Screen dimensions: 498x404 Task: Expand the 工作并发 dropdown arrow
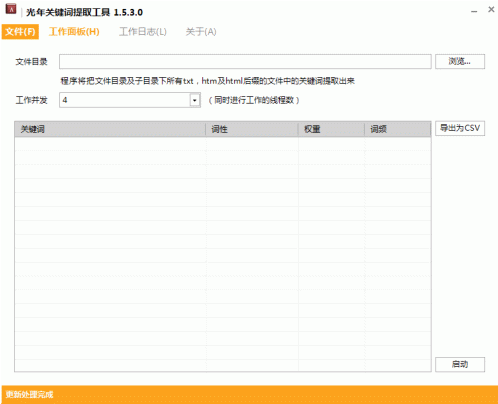pyautogui.click(x=195, y=100)
